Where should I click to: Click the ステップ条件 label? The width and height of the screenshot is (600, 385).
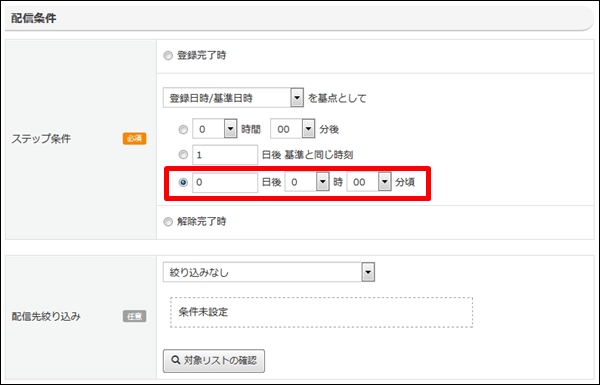(41, 139)
